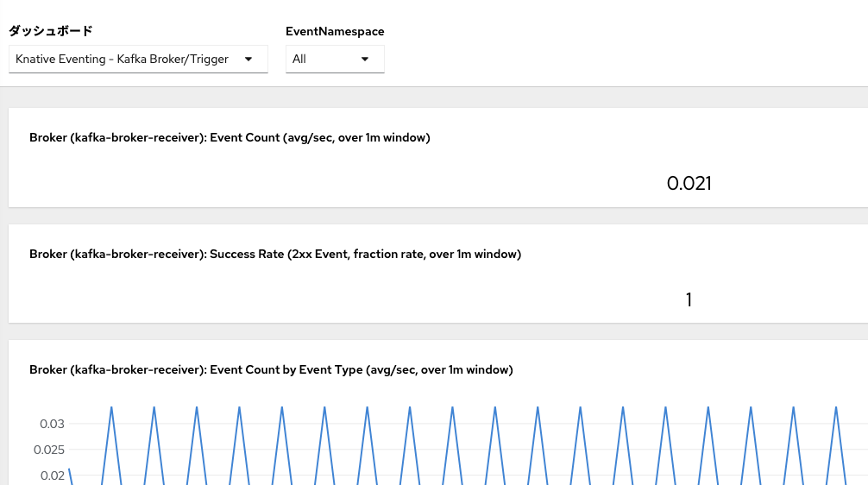Select the Event Count panel title
This screenshot has height=485, width=868.
230,137
